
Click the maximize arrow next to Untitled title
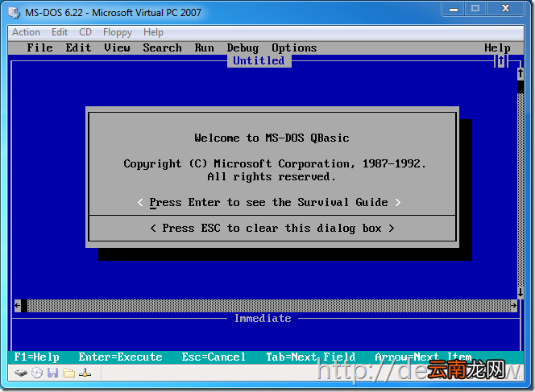tap(501, 61)
